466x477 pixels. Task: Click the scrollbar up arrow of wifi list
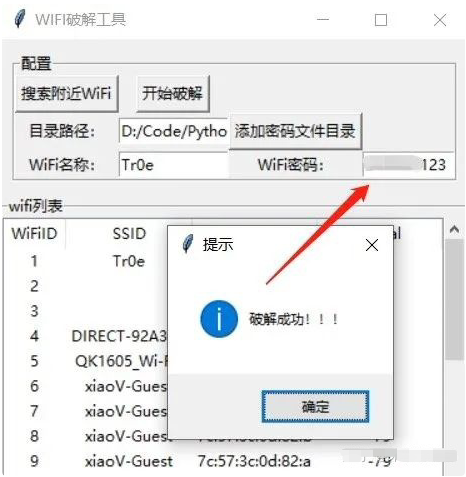pos(454,229)
